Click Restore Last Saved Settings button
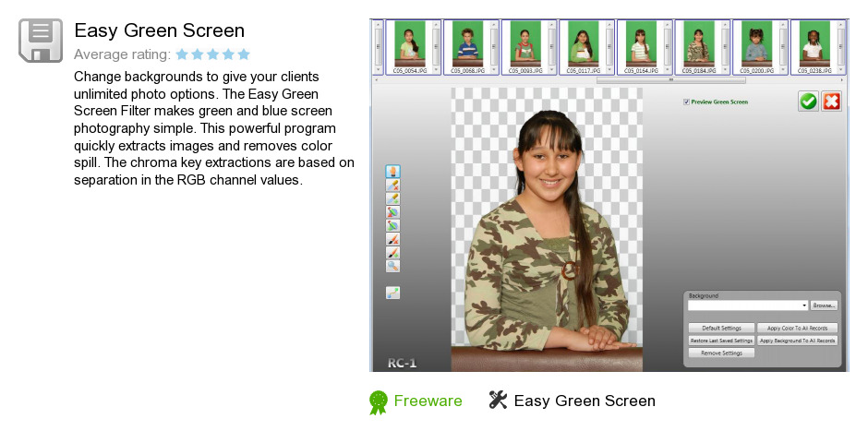 tap(721, 341)
